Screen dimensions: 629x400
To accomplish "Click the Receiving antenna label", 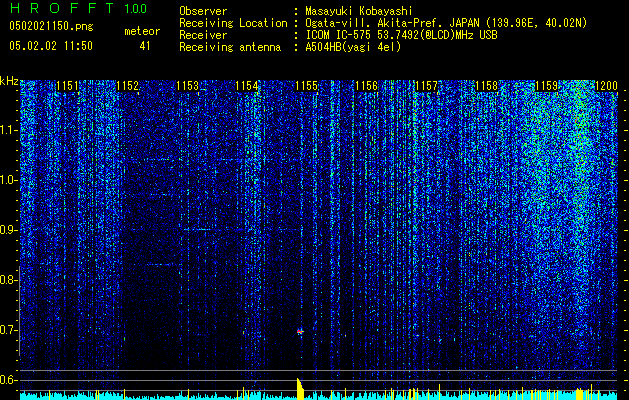I will pyautogui.click(x=230, y=47).
